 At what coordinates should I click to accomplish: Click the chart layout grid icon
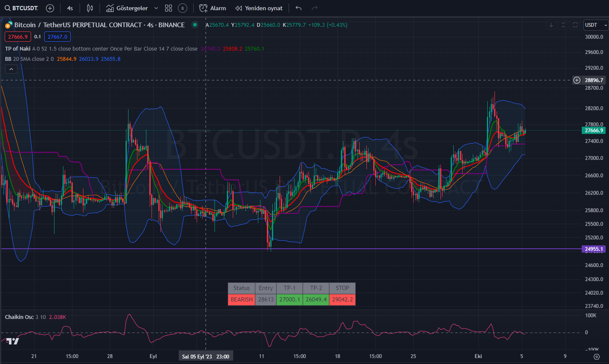pos(169,8)
